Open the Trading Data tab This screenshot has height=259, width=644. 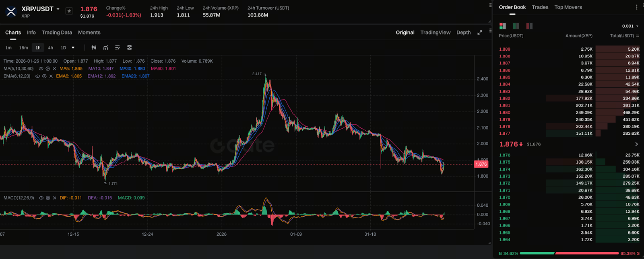[x=57, y=33]
